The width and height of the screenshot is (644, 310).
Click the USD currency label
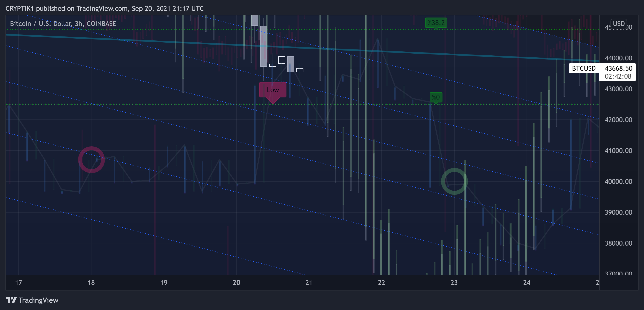click(619, 23)
